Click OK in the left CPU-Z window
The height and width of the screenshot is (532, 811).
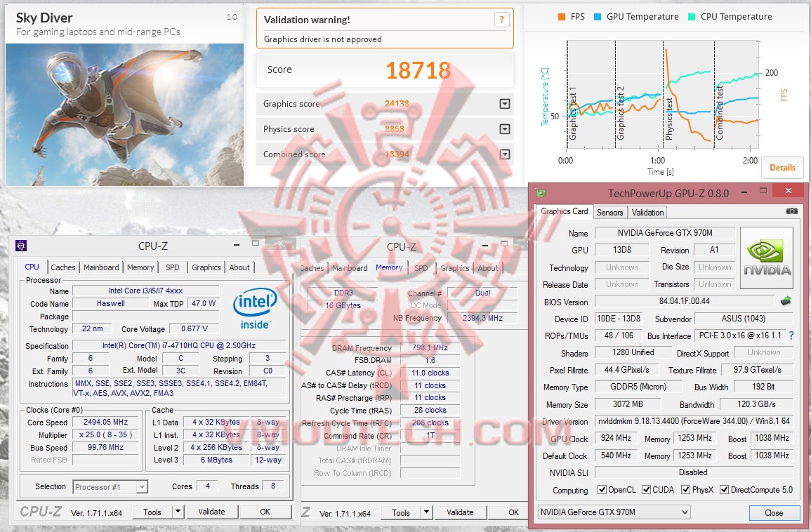pyautogui.click(x=265, y=512)
